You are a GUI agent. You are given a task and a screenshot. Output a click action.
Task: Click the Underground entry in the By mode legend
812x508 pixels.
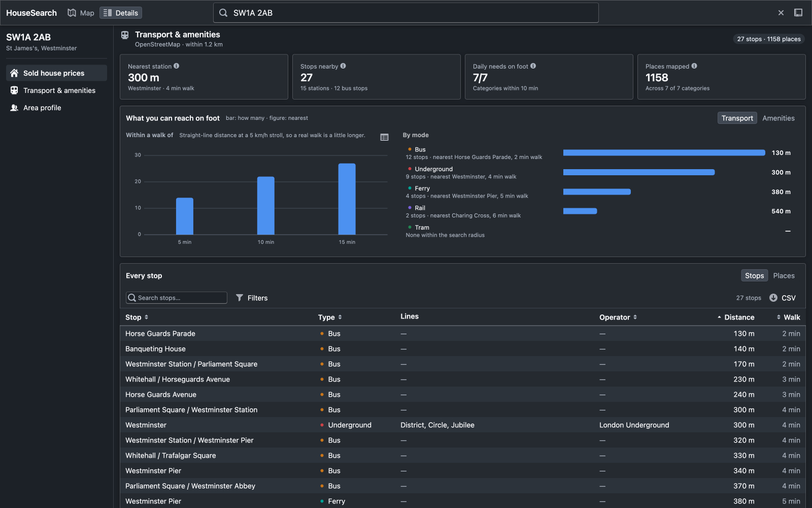coord(461,173)
